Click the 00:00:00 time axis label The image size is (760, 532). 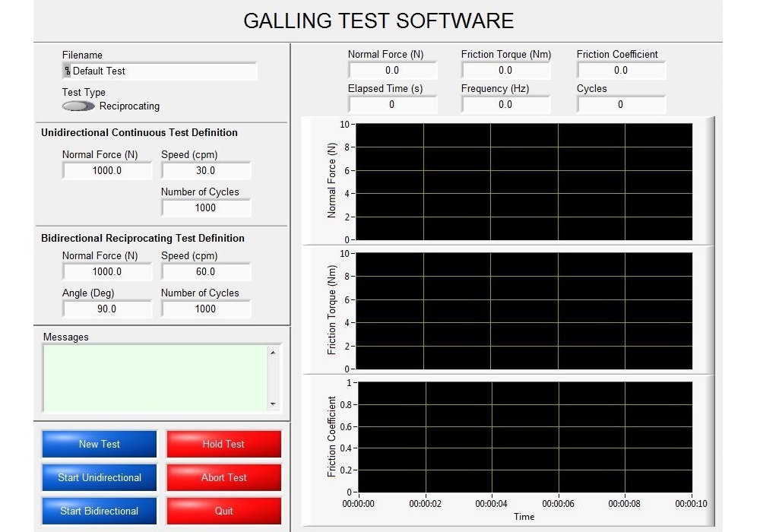click(x=358, y=504)
